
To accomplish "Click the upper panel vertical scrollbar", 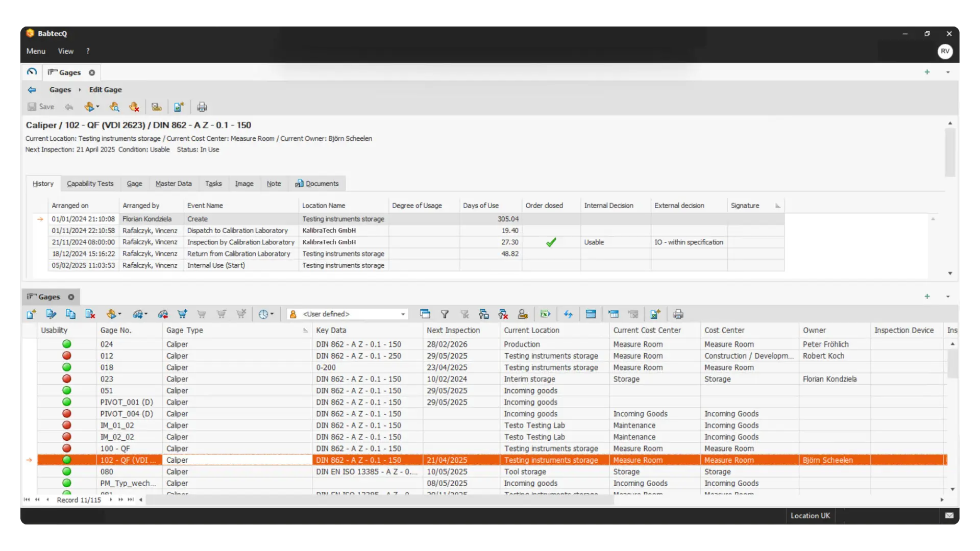I will 950,152.
